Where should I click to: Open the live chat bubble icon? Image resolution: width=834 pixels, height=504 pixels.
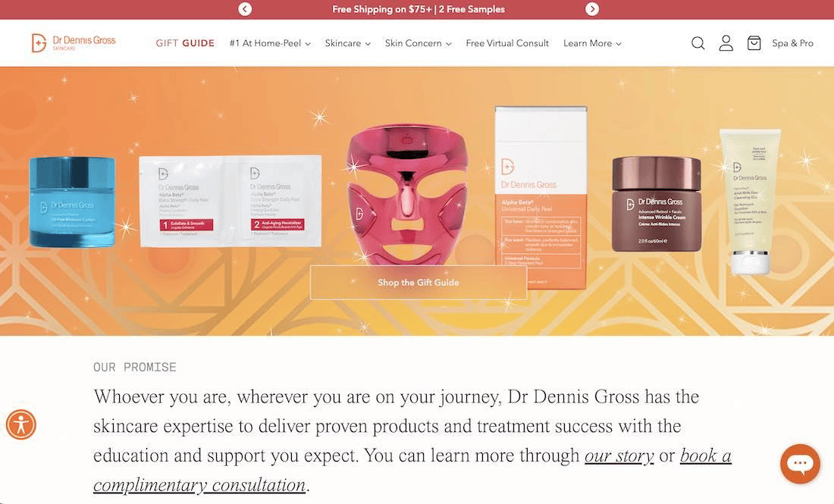(x=800, y=464)
